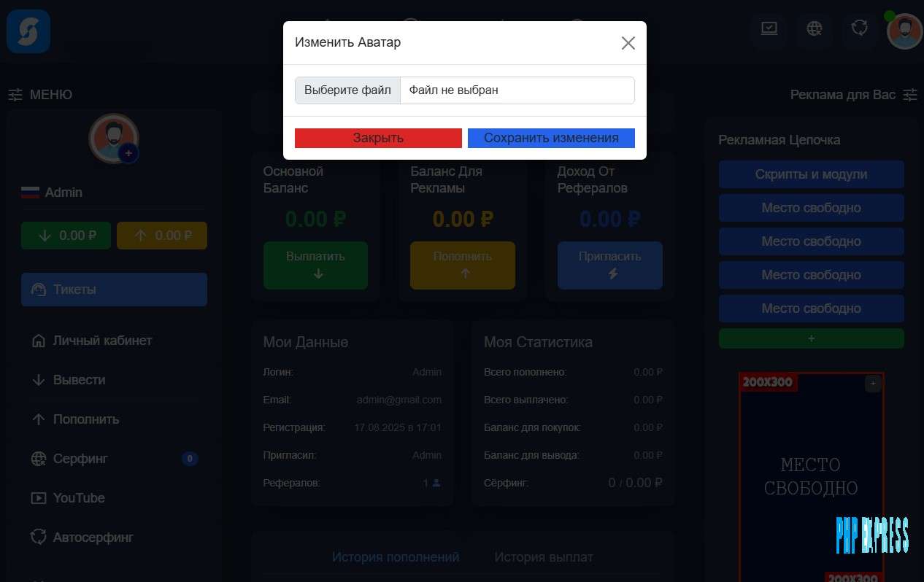This screenshot has width=924, height=582.
Task: Click the Мои Данные heading
Action: (306, 342)
